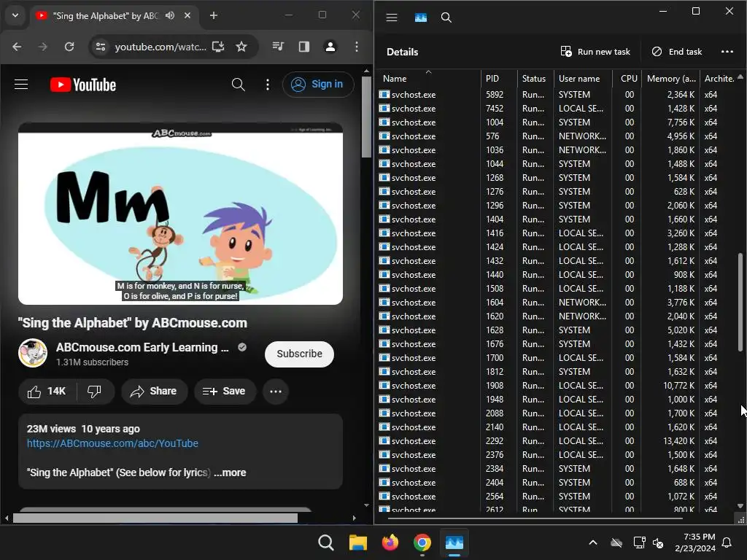
Task: Click the browser horizontal scrollbar
Action: point(155,518)
